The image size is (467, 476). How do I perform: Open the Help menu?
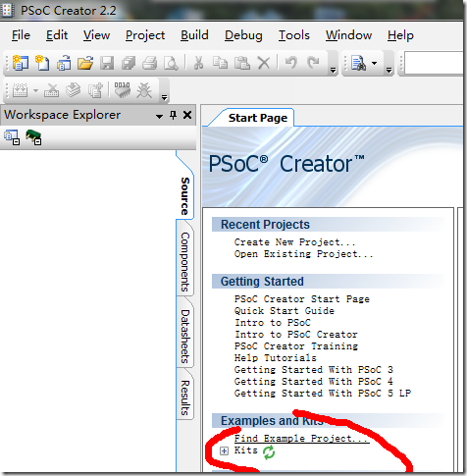point(400,35)
